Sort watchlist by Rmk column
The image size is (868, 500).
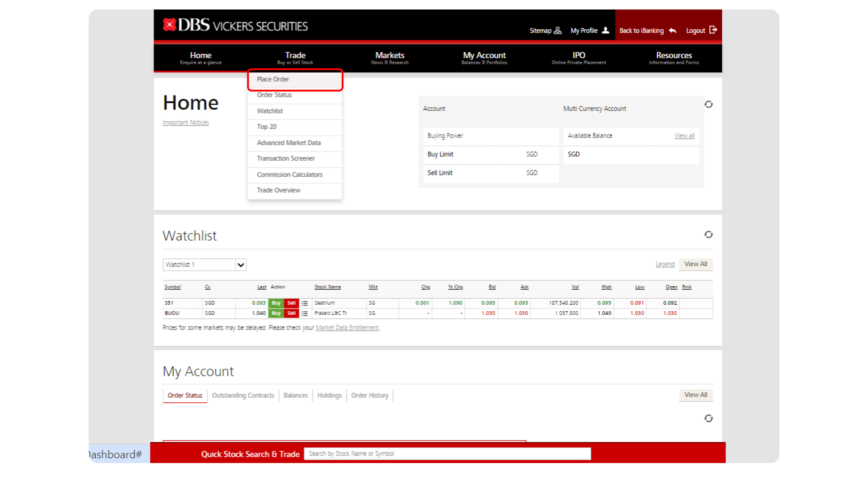(687, 287)
